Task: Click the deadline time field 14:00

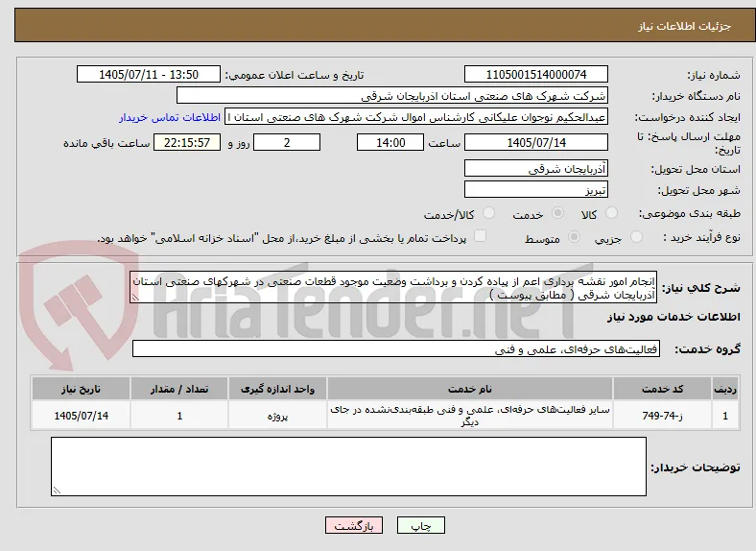Action: 390,142
